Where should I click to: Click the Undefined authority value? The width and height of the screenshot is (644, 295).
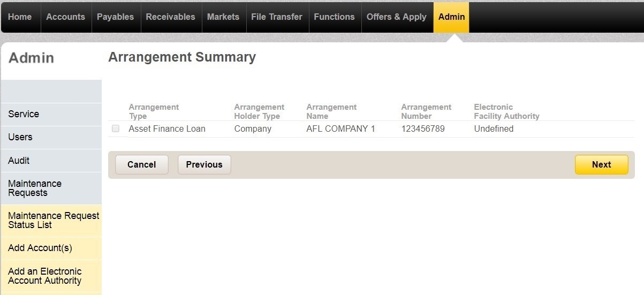pyautogui.click(x=494, y=129)
